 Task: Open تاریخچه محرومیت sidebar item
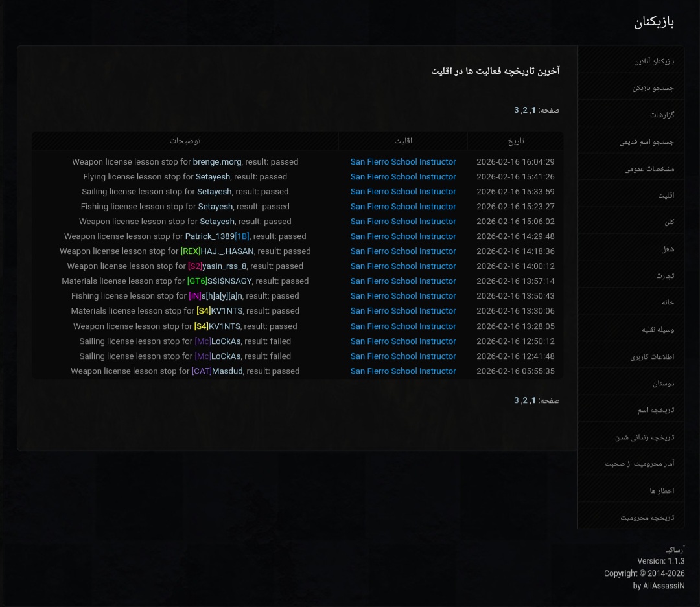pos(632,517)
